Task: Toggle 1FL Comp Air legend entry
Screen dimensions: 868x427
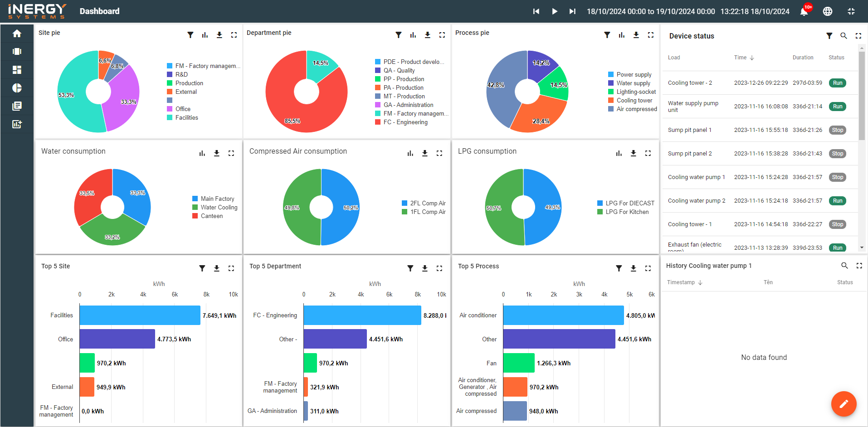Action: coord(424,212)
